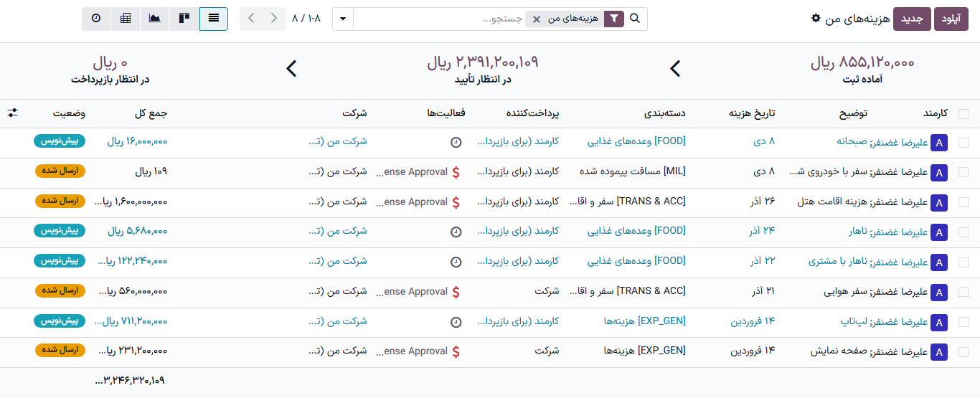Click پیش‌نویس badge in صبحانه row
This screenshot has height=398, width=980.
pyautogui.click(x=60, y=141)
